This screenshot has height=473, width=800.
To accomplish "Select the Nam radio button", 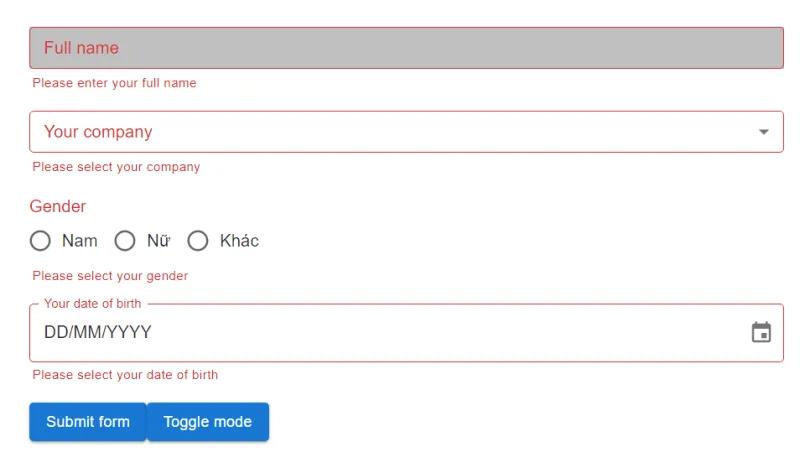I will [x=40, y=241].
